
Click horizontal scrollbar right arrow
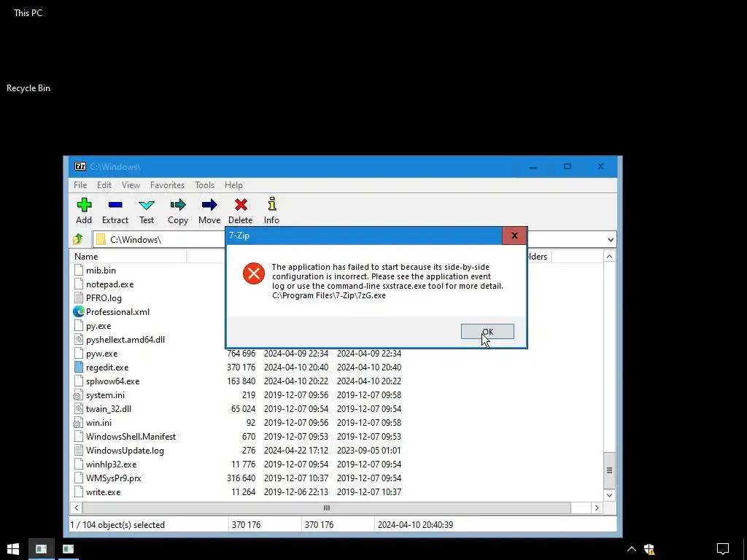(x=597, y=507)
